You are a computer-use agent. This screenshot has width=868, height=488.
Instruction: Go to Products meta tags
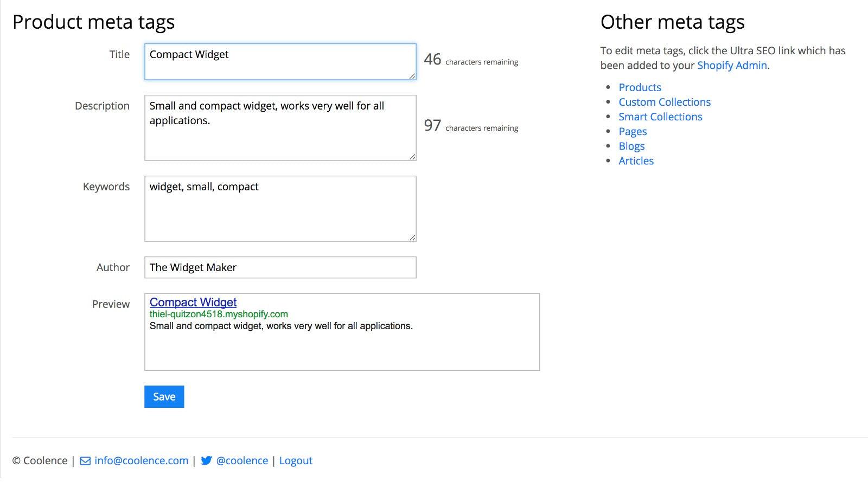(640, 87)
